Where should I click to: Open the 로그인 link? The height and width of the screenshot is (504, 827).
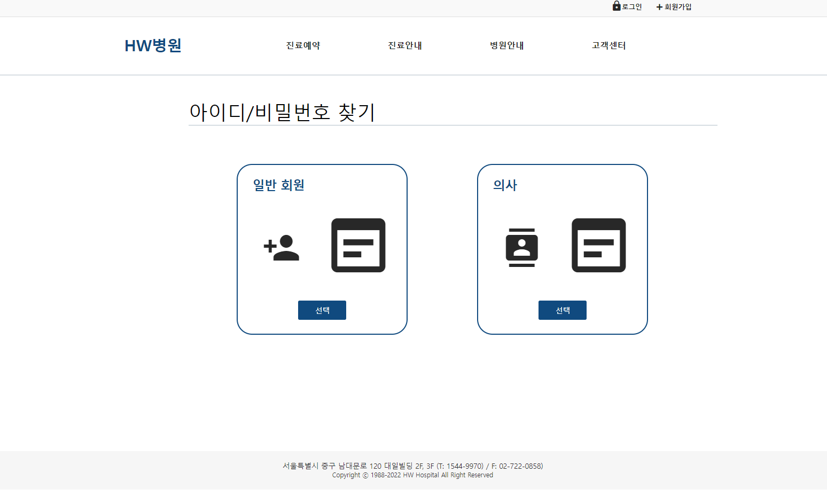629,7
